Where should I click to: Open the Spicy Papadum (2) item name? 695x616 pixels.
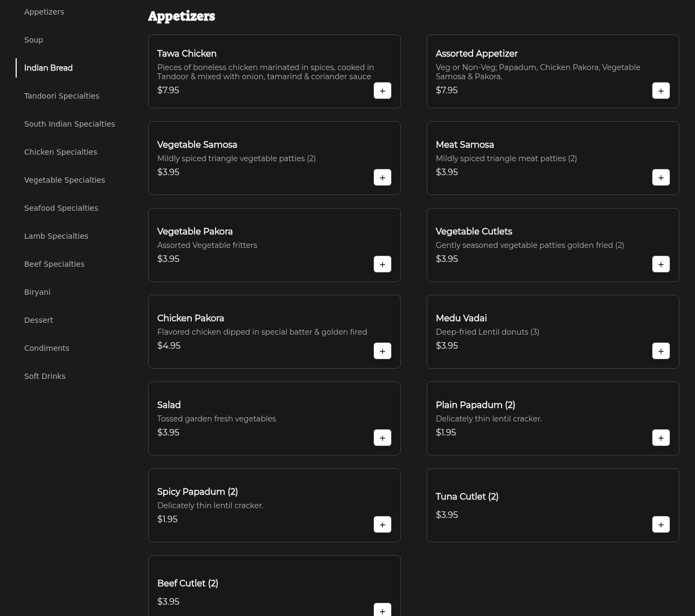click(x=198, y=492)
